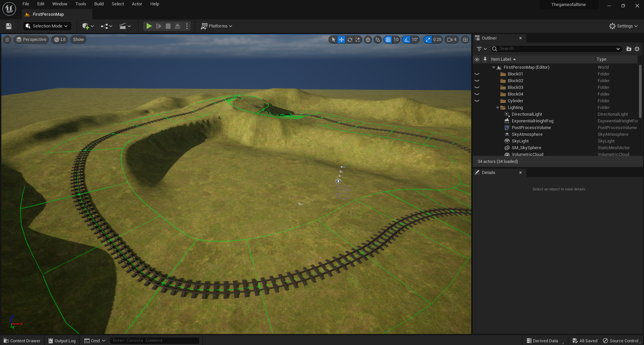Click the Skip/Advance frame button

click(x=159, y=26)
